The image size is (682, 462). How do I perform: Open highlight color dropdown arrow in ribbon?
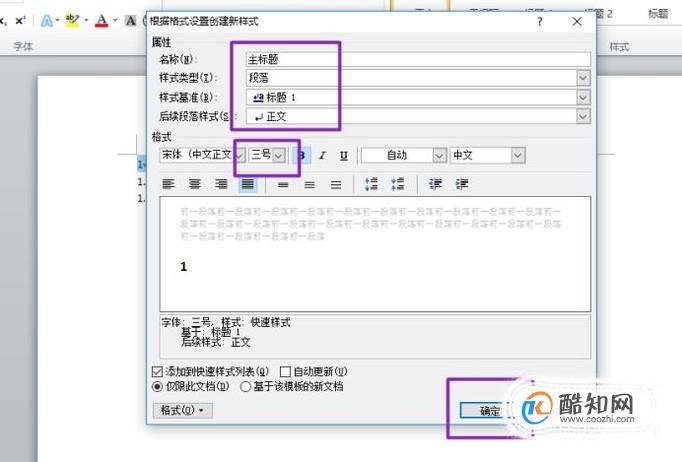86,20
